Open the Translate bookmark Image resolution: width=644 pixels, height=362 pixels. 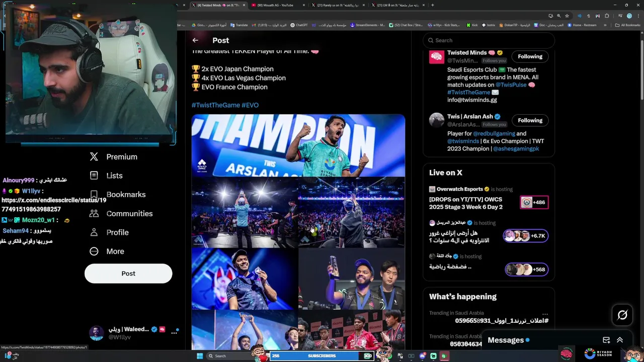[238, 25]
